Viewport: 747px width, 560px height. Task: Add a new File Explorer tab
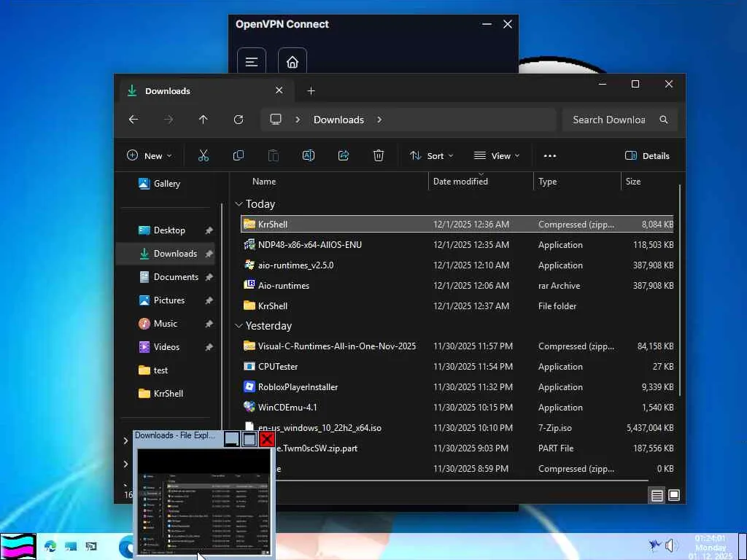[x=311, y=90]
